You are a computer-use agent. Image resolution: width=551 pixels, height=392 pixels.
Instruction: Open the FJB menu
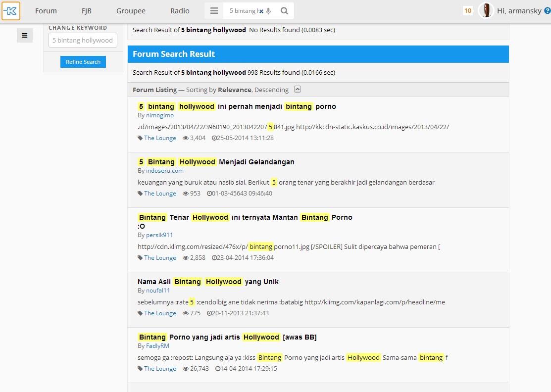(87, 11)
